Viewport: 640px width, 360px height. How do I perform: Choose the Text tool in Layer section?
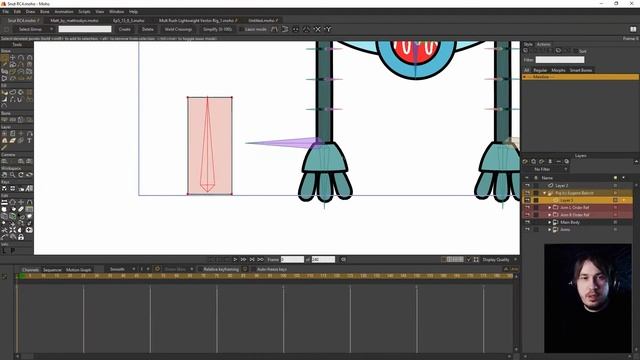click(29, 140)
